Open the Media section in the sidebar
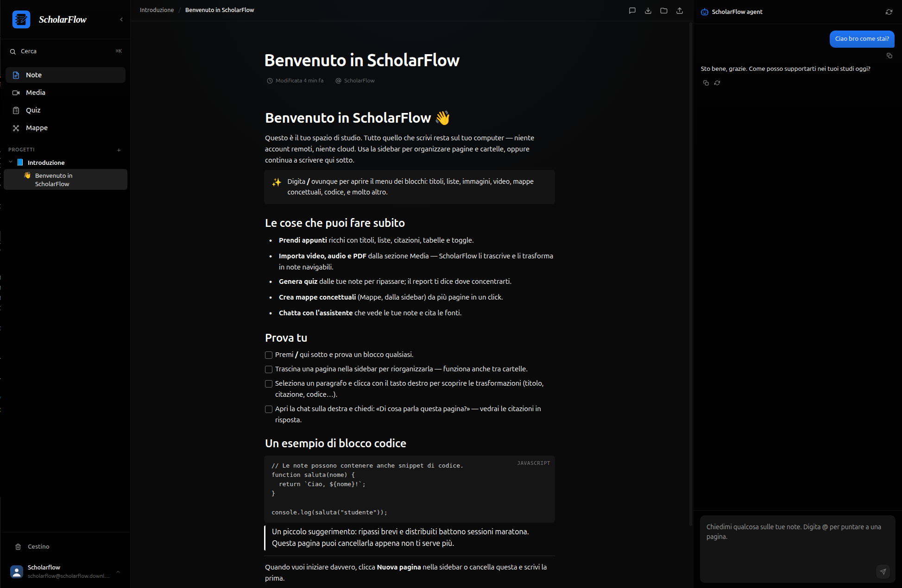The image size is (902, 588). [35, 93]
